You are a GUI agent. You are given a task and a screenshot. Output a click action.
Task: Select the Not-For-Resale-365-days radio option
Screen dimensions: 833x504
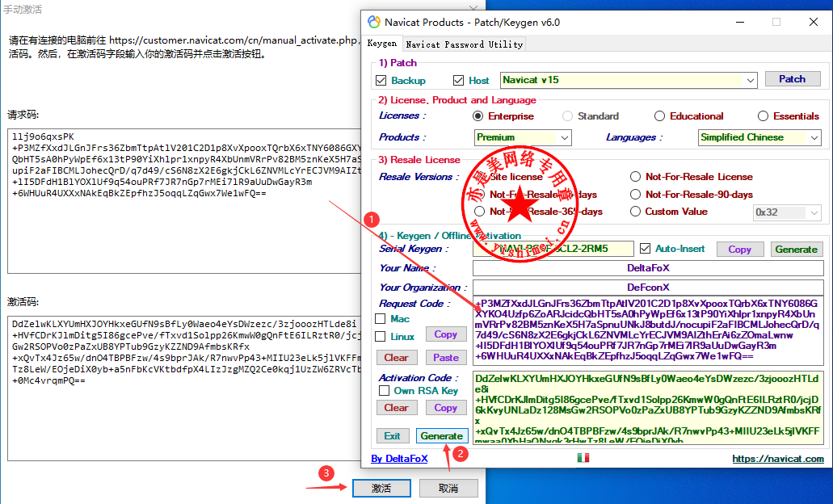[x=480, y=212]
